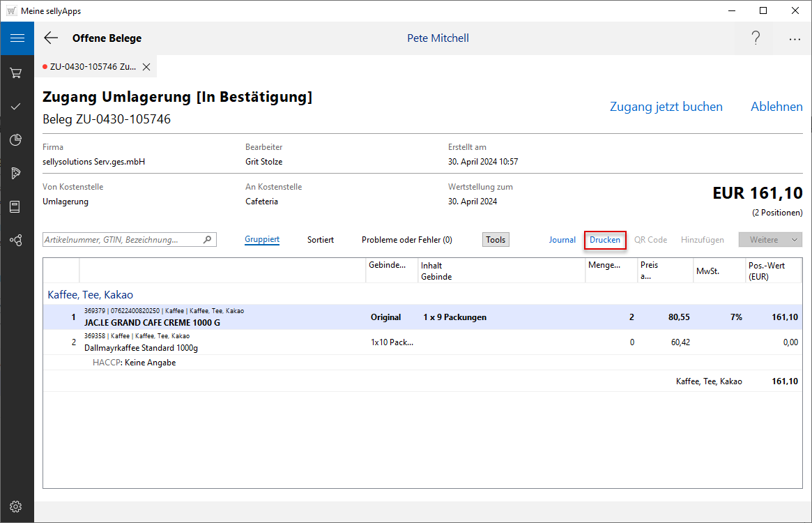Click the help question mark icon
The width and height of the screenshot is (812, 523).
pyautogui.click(x=756, y=38)
